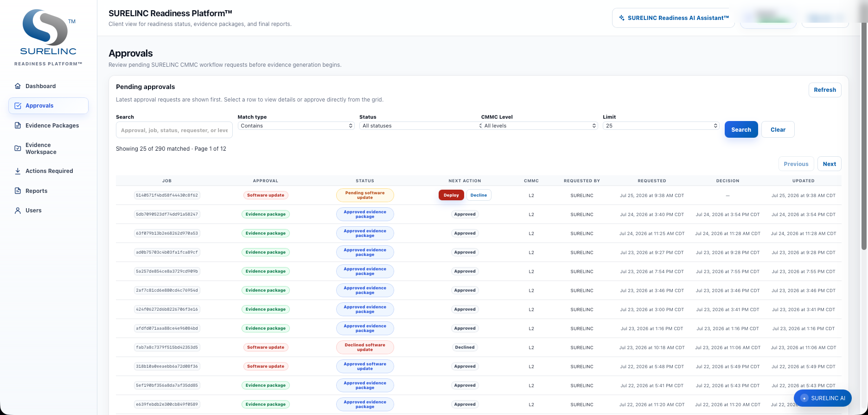Change the Limit dropdown value
868x415 pixels.
tap(661, 126)
